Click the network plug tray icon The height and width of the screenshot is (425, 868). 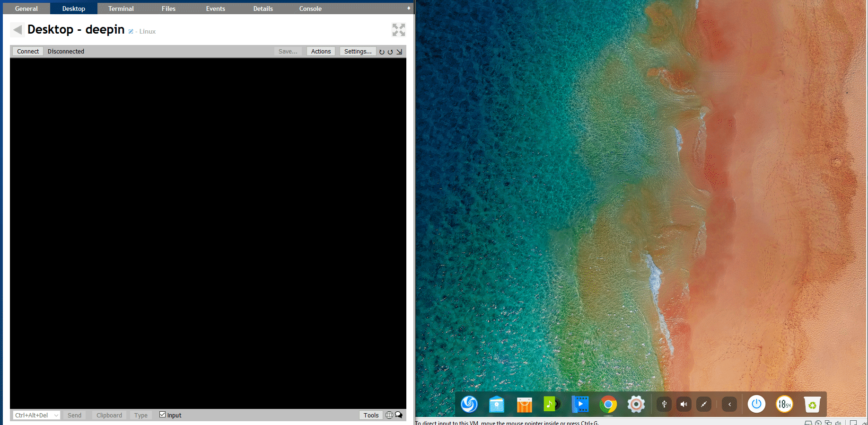[704, 404]
